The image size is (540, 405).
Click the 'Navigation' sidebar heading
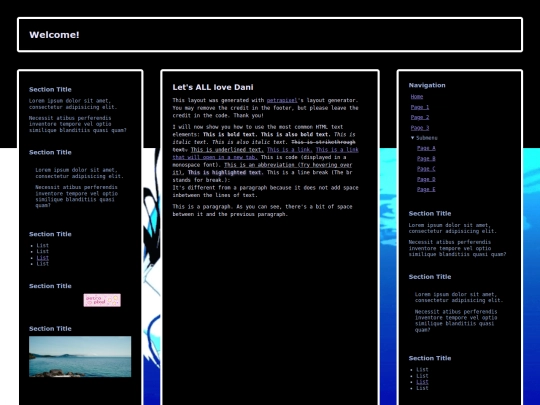(x=427, y=85)
